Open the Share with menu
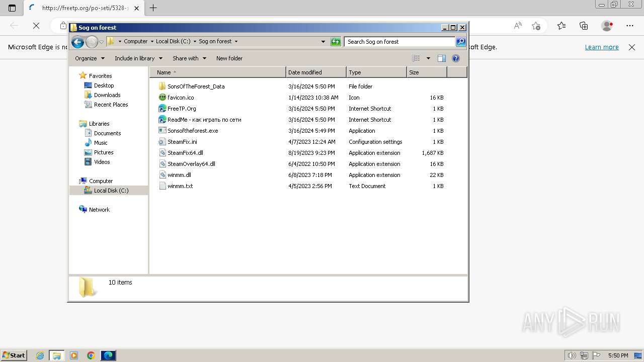The width and height of the screenshot is (644, 362). coord(189,58)
